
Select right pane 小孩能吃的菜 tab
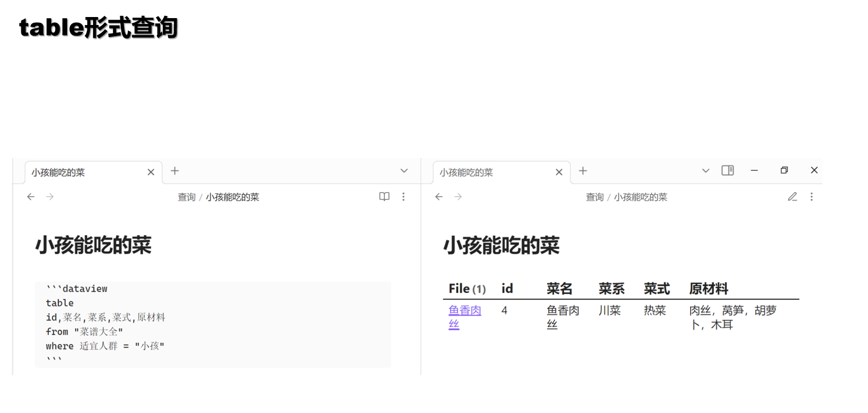coord(501,172)
